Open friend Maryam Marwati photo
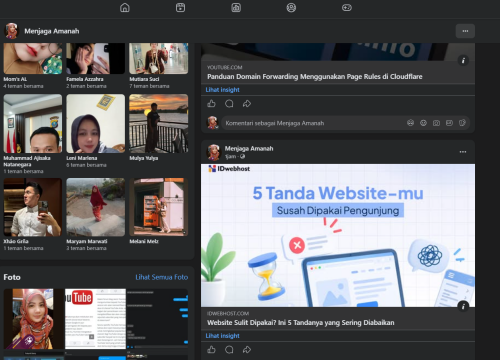 (x=96, y=207)
